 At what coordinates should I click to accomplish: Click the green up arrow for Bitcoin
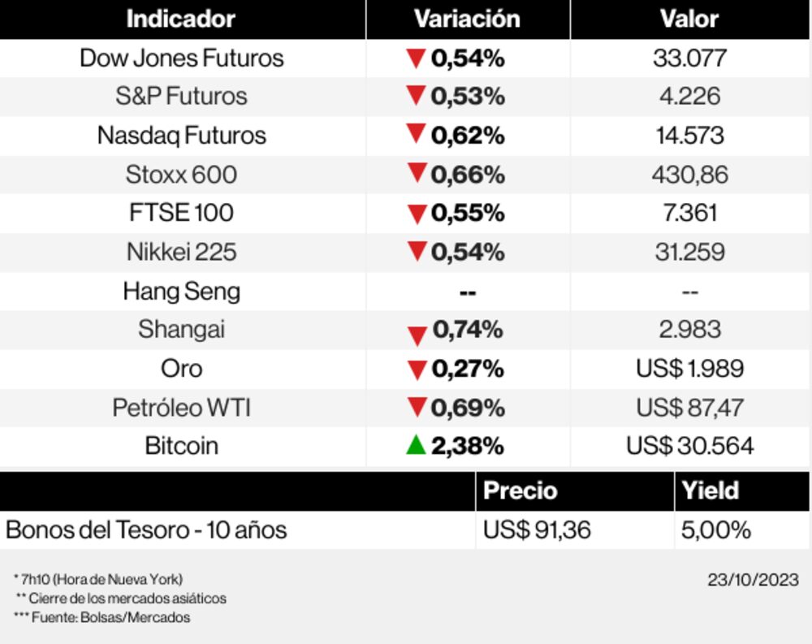(x=417, y=445)
